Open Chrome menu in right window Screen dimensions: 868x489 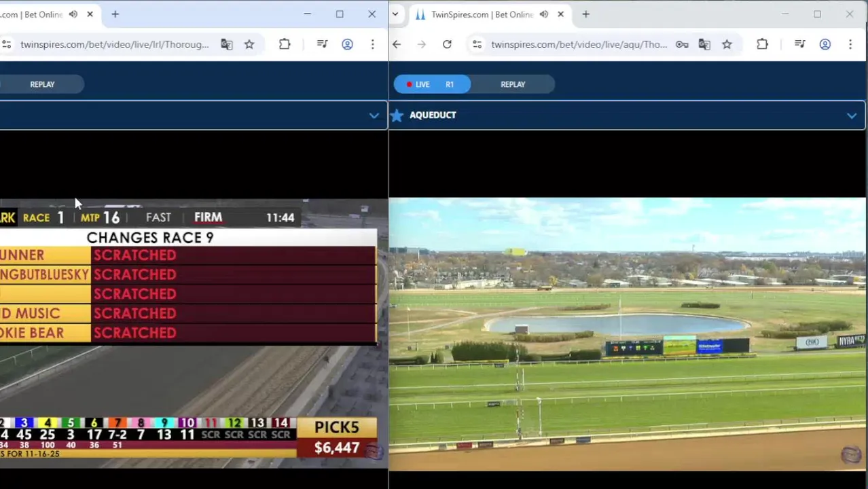[x=850, y=44]
